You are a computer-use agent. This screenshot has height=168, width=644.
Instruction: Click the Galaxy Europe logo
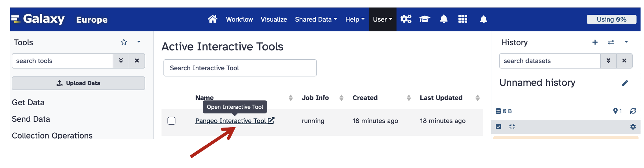tap(59, 19)
